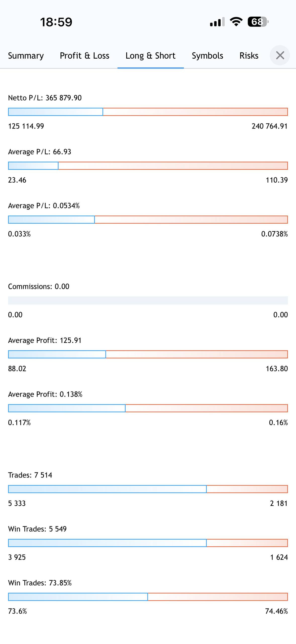Select the Long & Short tab
Screen dimensions: 296x644
[x=151, y=56]
